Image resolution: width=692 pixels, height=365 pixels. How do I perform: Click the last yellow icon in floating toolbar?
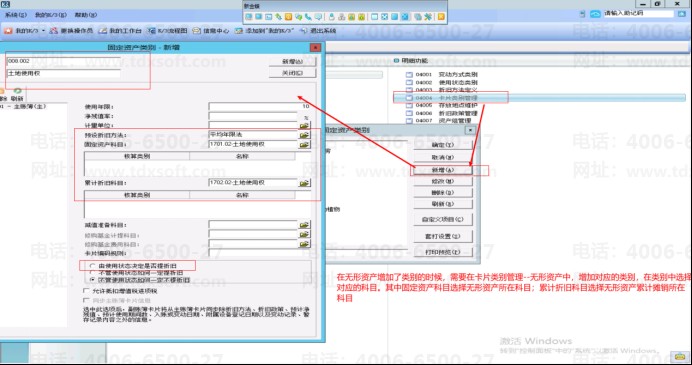click(x=441, y=17)
